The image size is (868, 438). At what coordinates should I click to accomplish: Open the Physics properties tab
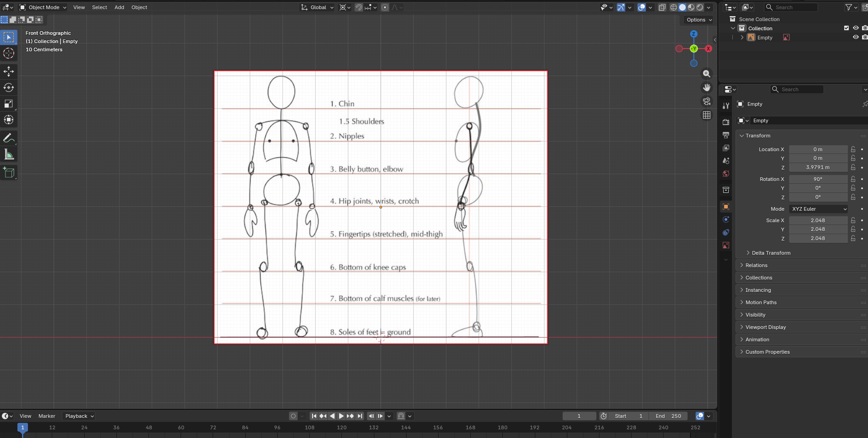(726, 219)
